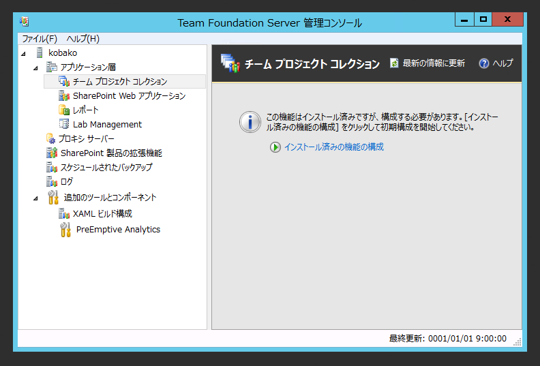Open the ヘルプ(H) menu
540x366 pixels.
(x=83, y=39)
